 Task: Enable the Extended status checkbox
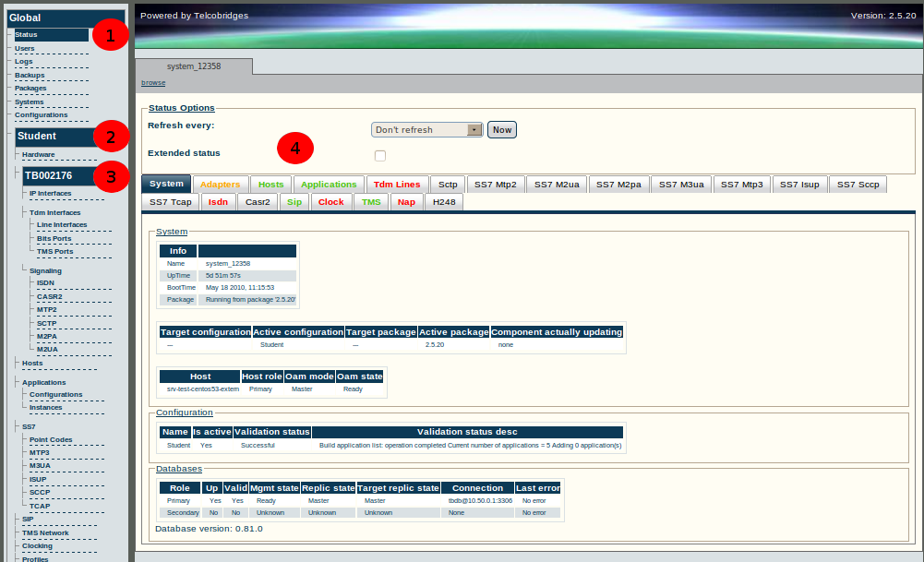pyautogui.click(x=380, y=156)
